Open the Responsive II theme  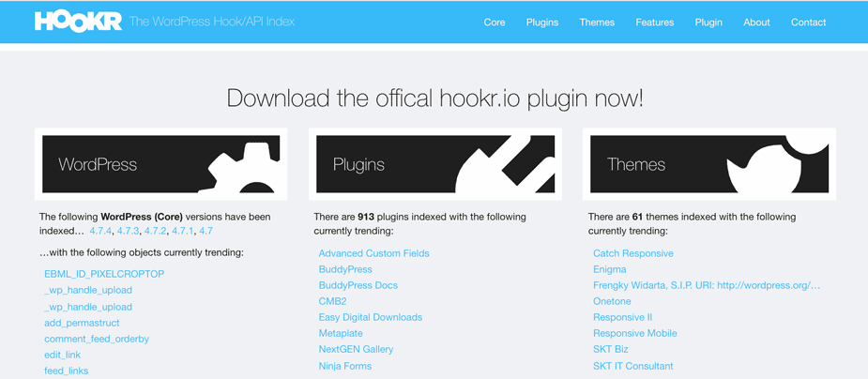coord(623,318)
